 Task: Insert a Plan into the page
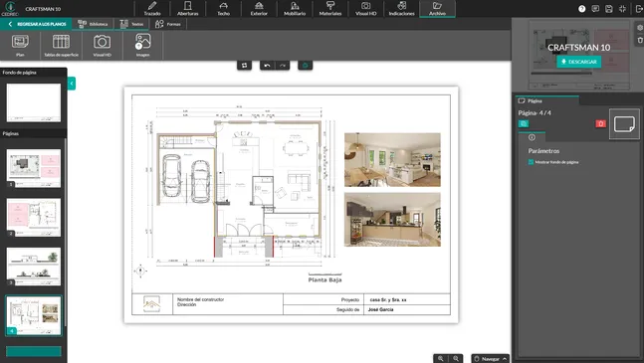[20, 45]
